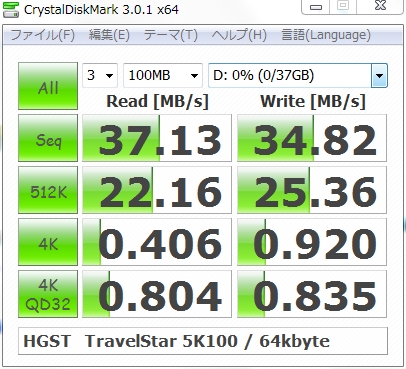406x369 pixels.
Task: Start the 4K QD32 benchmark test
Action: click(48, 294)
